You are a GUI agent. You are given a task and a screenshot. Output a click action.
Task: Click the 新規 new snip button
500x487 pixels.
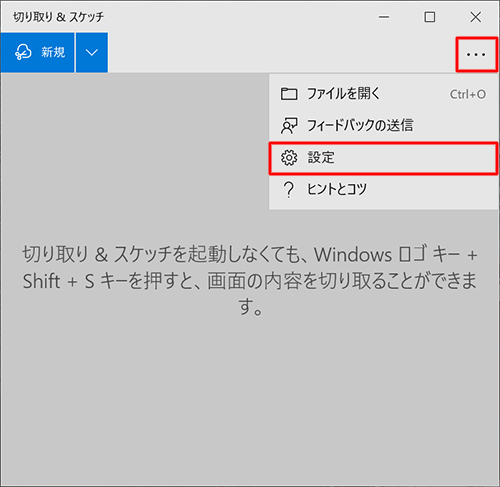pos(37,52)
